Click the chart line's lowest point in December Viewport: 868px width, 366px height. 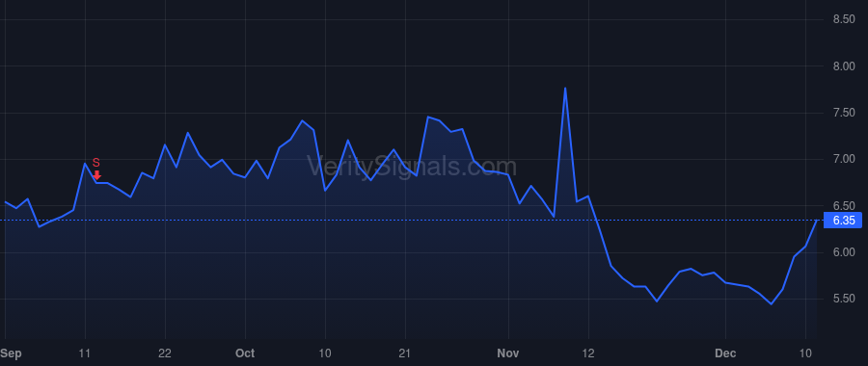pos(771,304)
